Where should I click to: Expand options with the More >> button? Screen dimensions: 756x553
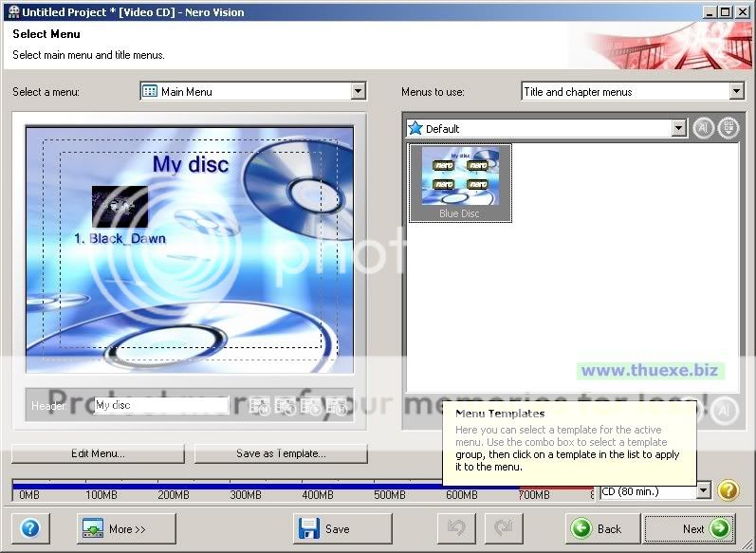coord(126,528)
